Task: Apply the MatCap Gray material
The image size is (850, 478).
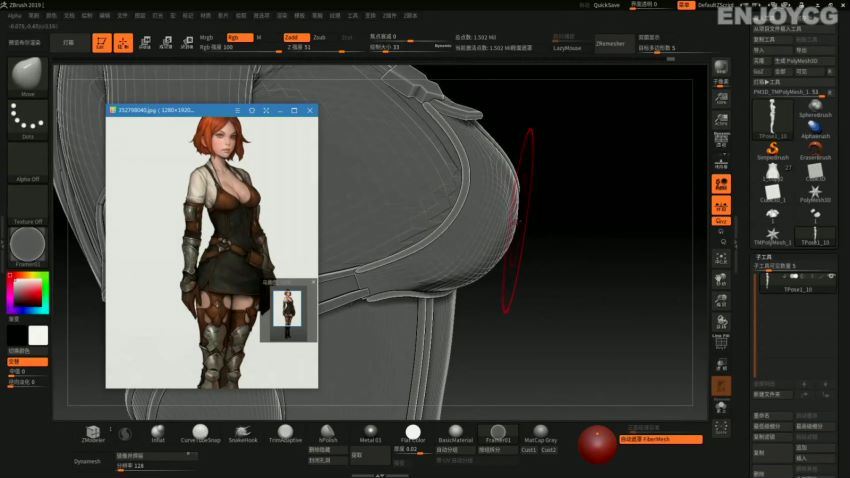Action: pyautogui.click(x=540, y=433)
